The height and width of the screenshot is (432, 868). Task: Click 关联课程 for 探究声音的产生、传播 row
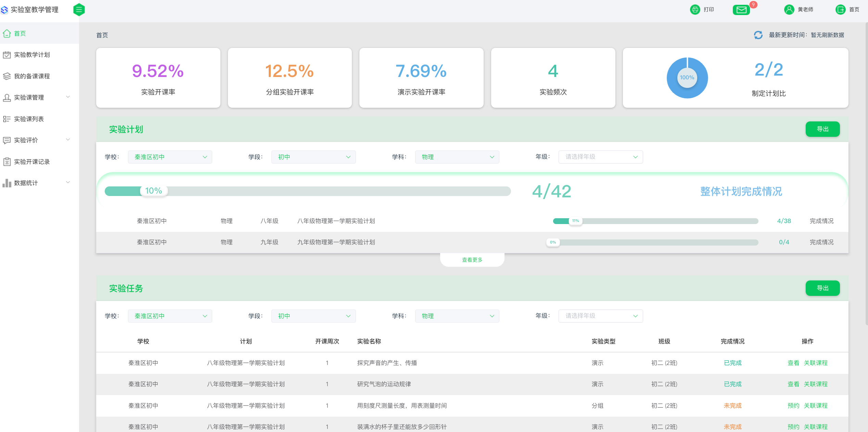816,363
